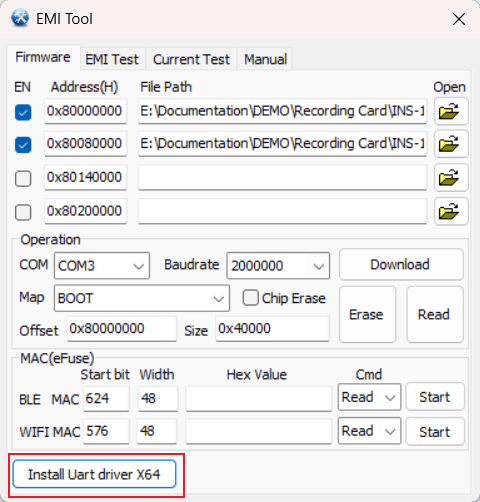Click Install Uart driver X64 button
This screenshot has height=502, width=480.
pos(94,474)
